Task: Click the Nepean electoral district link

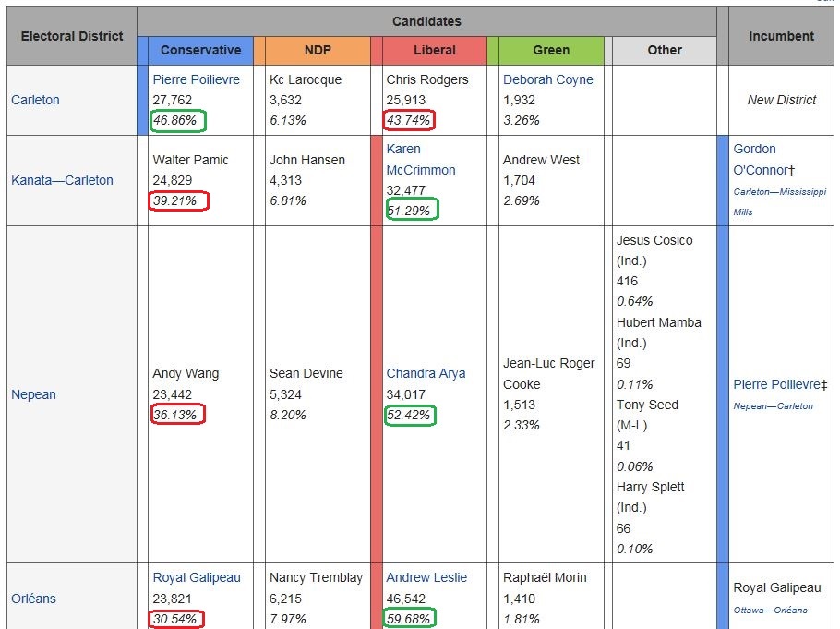Action: click(33, 394)
